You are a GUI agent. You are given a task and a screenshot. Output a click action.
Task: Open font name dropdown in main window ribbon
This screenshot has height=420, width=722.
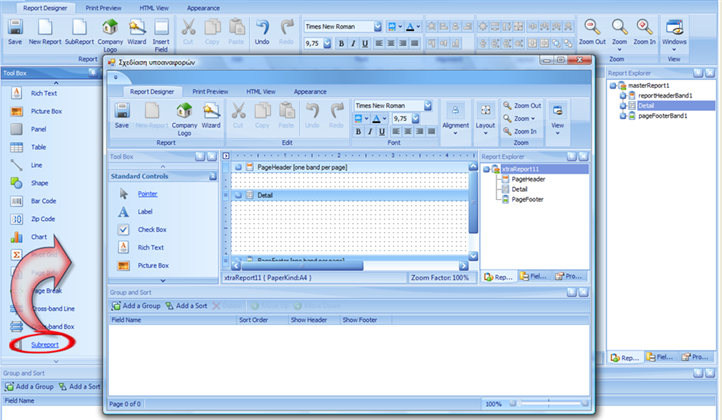(x=378, y=27)
